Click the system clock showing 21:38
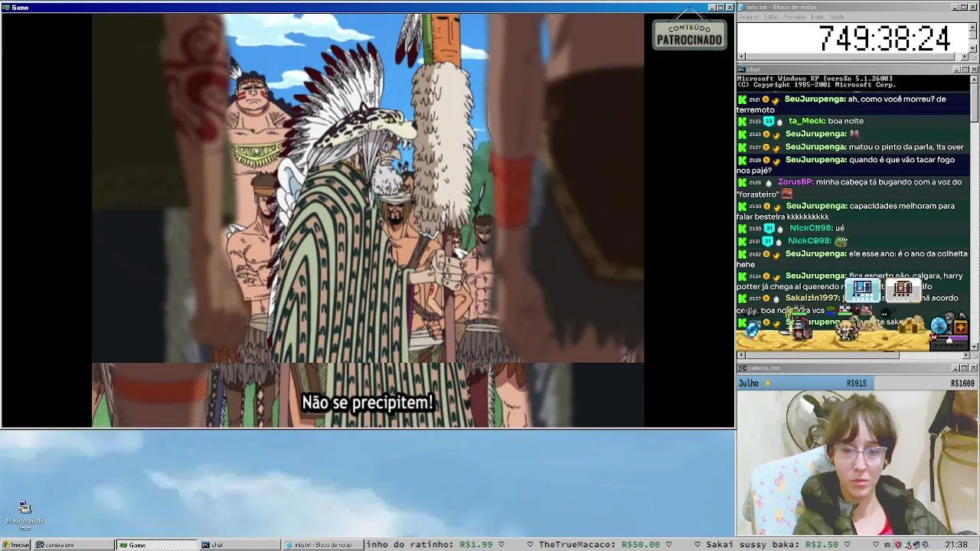Image resolution: width=980 pixels, height=551 pixels. tap(956, 545)
